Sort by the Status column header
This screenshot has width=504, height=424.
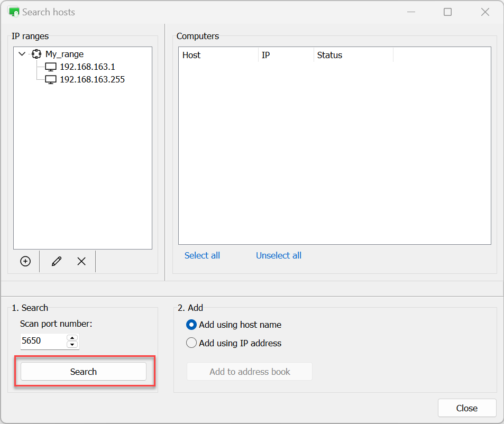pyautogui.click(x=353, y=55)
